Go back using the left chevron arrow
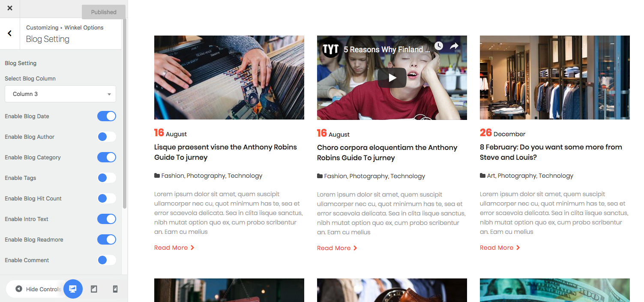The width and height of the screenshot is (644, 302). coord(10,33)
